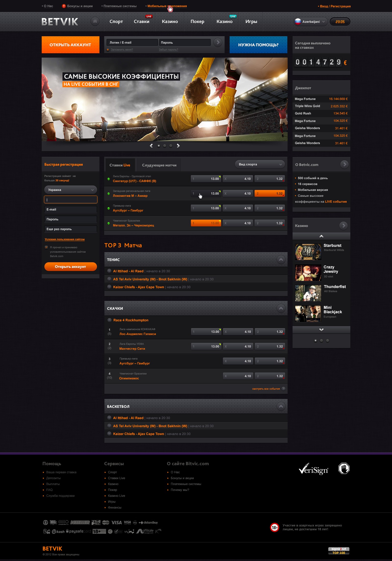The height and width of the screenshot is (561, 392).
Task: Select the third casino pager dot
Action: [x=328, y=340]
